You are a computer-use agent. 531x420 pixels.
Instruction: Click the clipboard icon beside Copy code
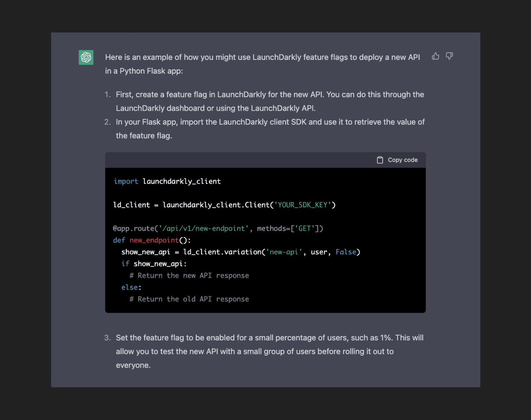[x=380, y=160]
